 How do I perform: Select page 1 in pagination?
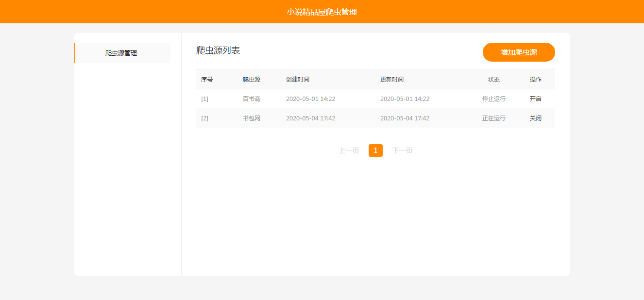pyautogui.click(x=375, y=150)
